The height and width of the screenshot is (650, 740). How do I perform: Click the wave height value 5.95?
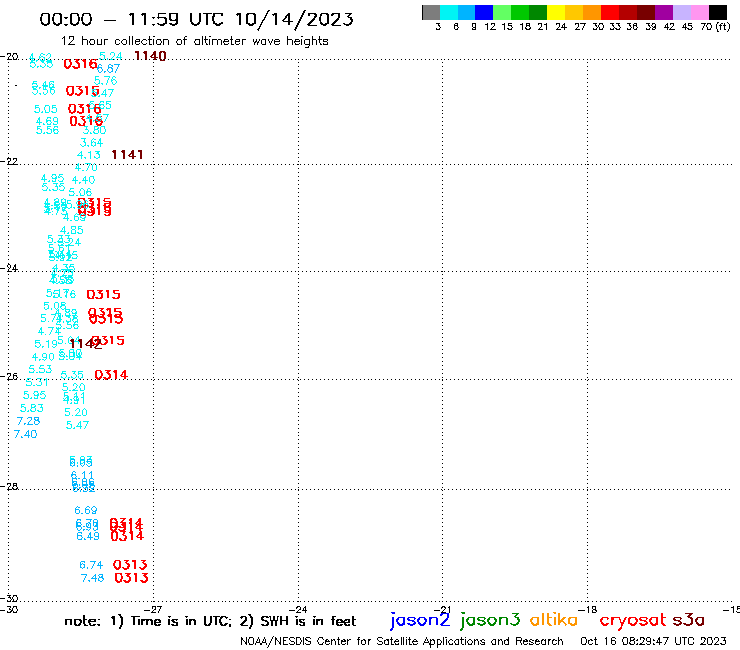[x=34, y=396]
